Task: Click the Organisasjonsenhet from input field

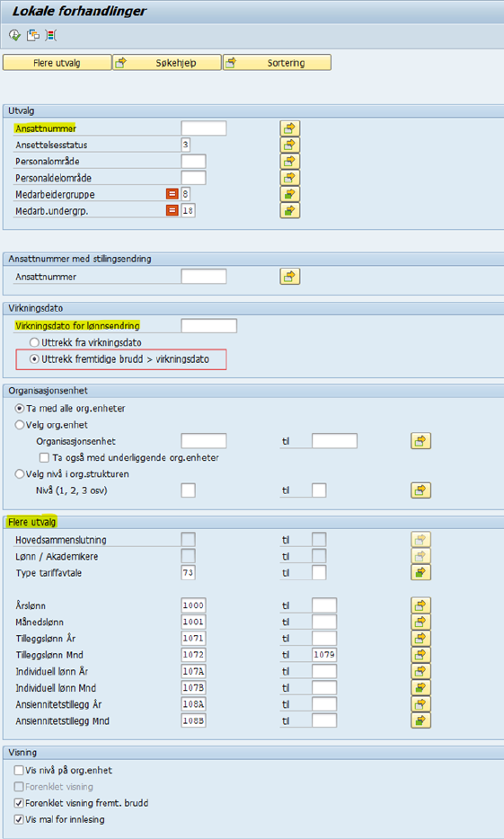Action: 204,441
